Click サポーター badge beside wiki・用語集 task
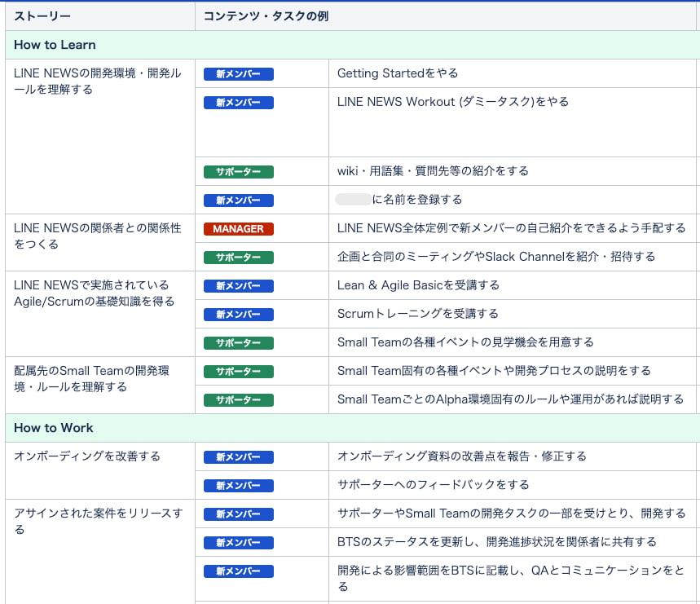 point(239,172)
